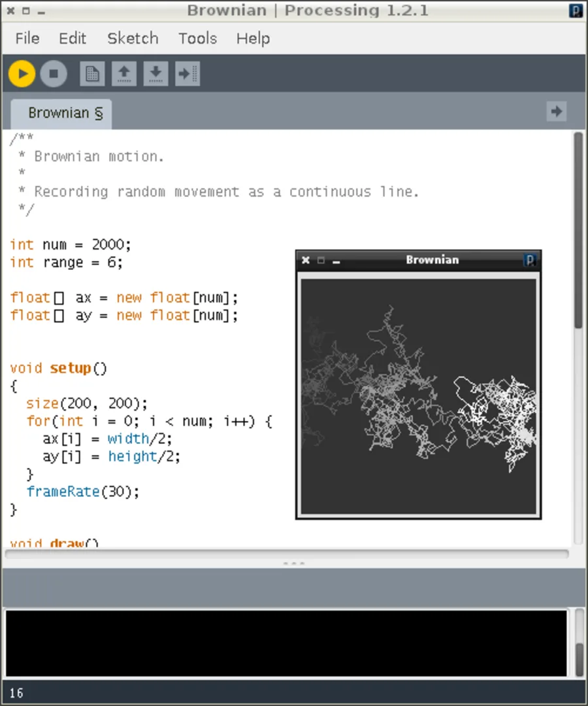
Task: Click the 'frameRate(30);' line
Action: [x=83, y=492]
